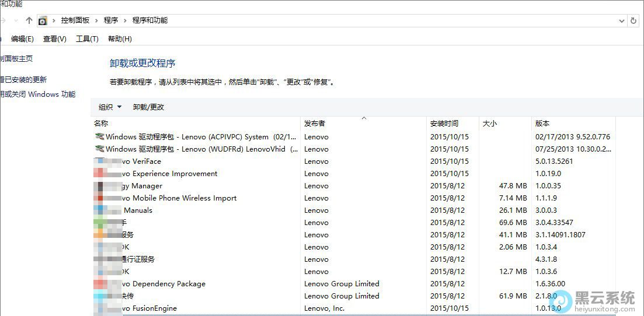This screenshot has width=644, height=316.
Task: Select the Lenovo ACPIVPC System driver package icon
Action: (99, 137)
